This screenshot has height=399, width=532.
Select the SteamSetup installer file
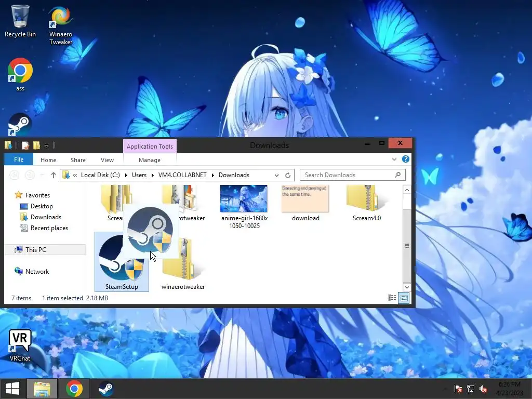coord(122,262)
